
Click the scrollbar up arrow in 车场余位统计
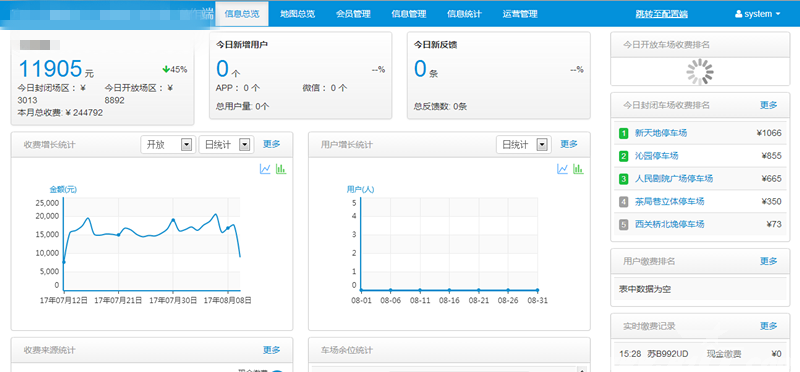[x=582, y=369]
